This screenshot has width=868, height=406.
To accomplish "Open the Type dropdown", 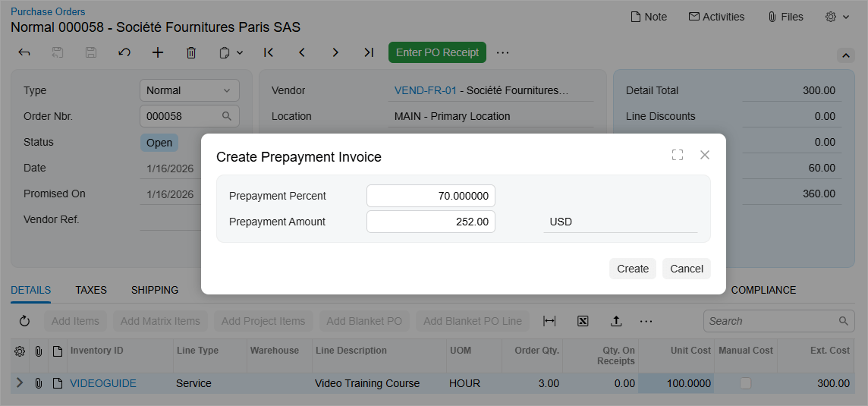I will pyautogui.click(x=190, y=90).
